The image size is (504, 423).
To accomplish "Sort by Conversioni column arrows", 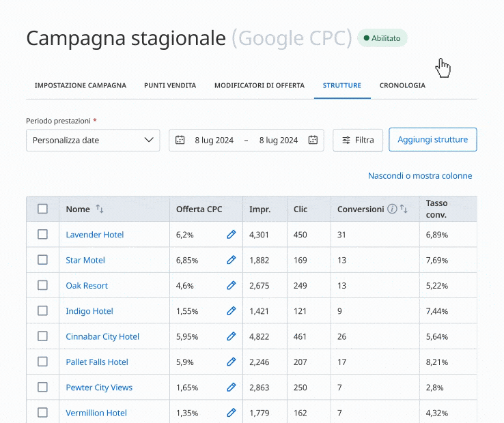I will 404,209.
